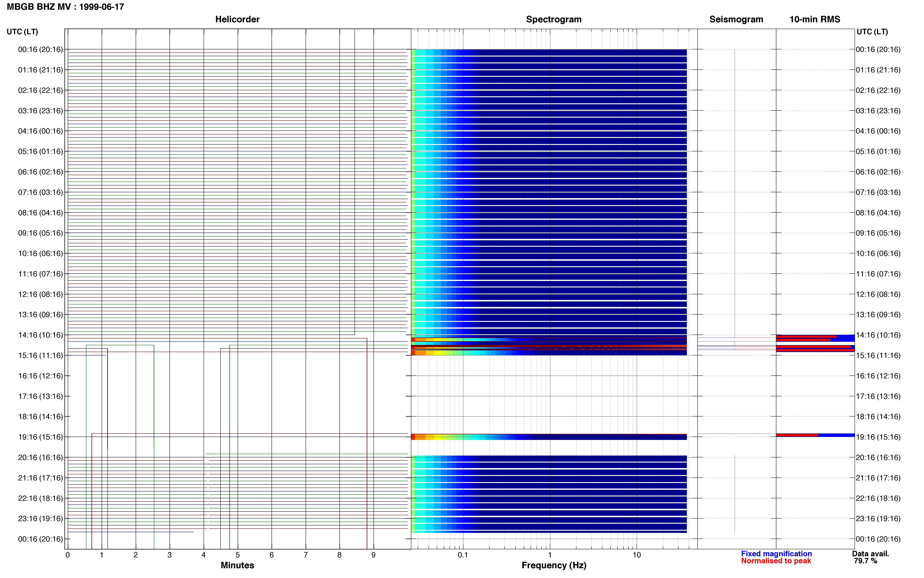This screenshot has height=578, width=924.
Task: Click the left time label "08:16 (04:16)"
Action: (x=41, y=212)
